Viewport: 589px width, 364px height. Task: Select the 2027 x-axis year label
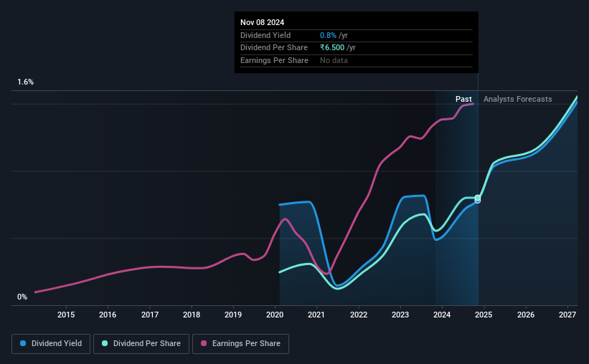[x=567, y=315]
